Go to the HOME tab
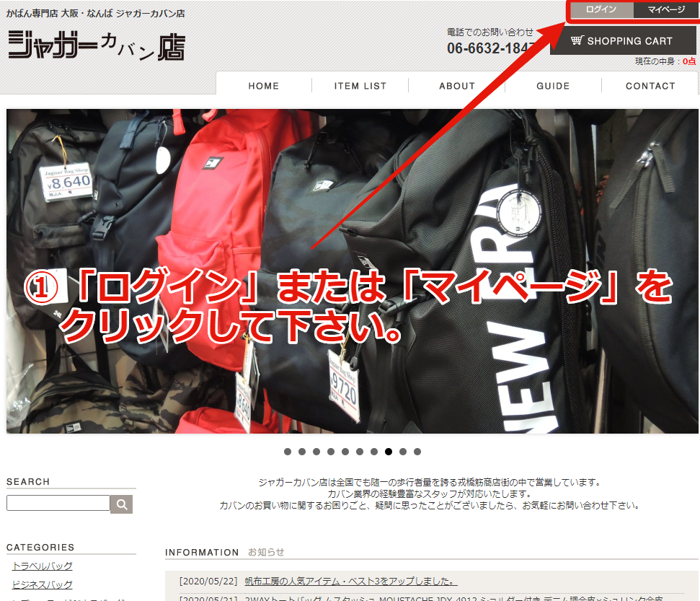 pyautogui.click(x=263, y=86)
